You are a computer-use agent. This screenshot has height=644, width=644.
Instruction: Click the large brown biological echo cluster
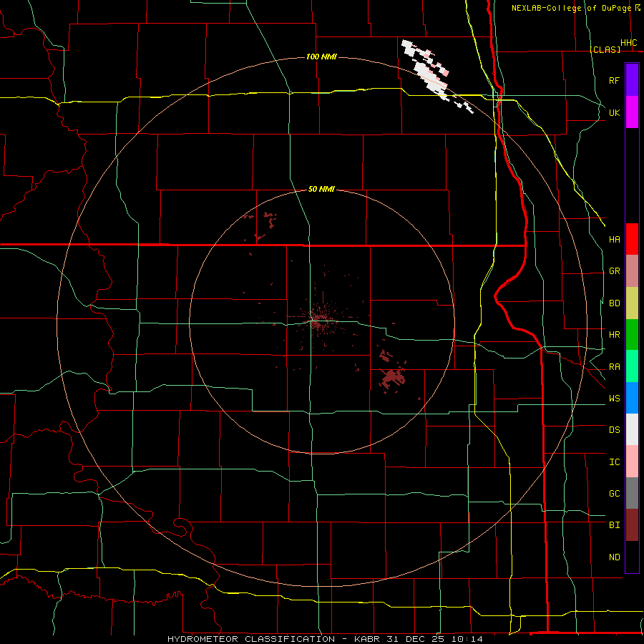click(x=392, y=377)
